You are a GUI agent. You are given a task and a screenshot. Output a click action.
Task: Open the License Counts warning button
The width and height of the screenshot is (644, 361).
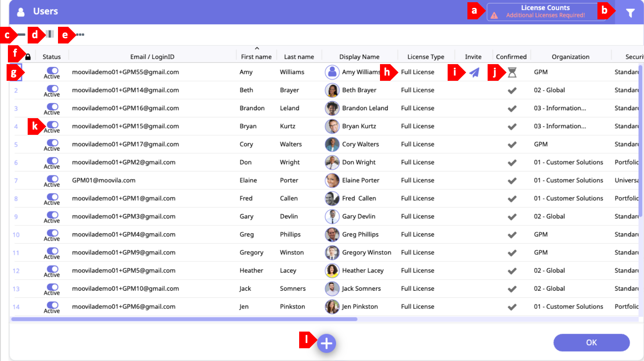pyautogui.click(x=545, y=11)
